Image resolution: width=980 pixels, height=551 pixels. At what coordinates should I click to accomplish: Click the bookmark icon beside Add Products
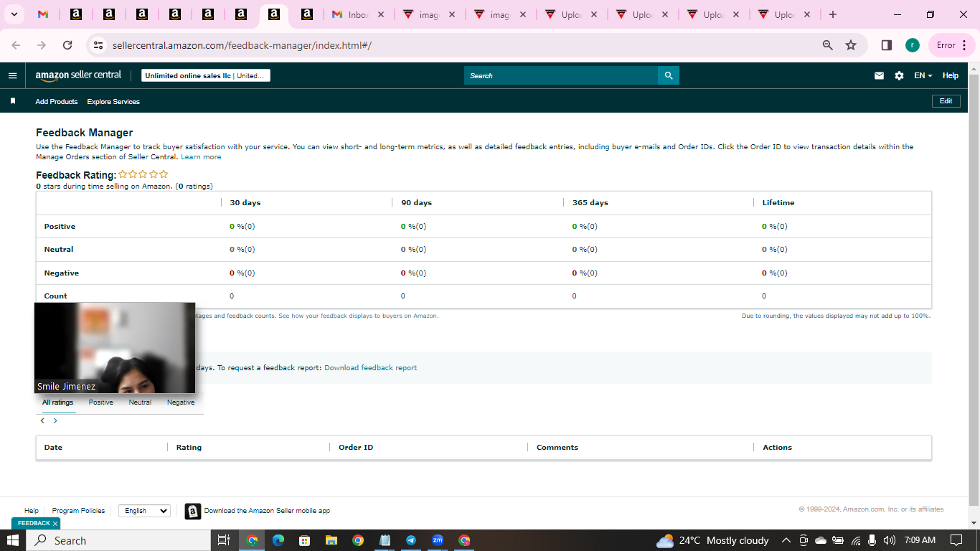(x=13, y=101)
